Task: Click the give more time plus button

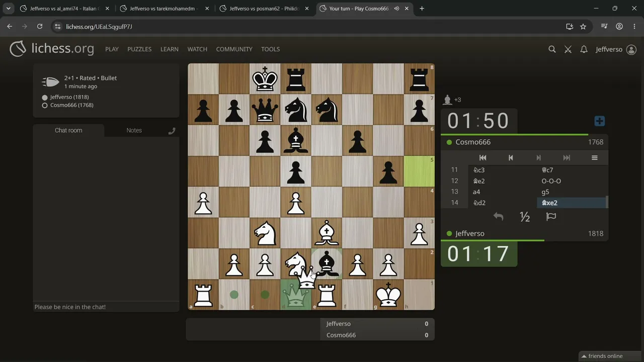Action: (x=599, y=121)
